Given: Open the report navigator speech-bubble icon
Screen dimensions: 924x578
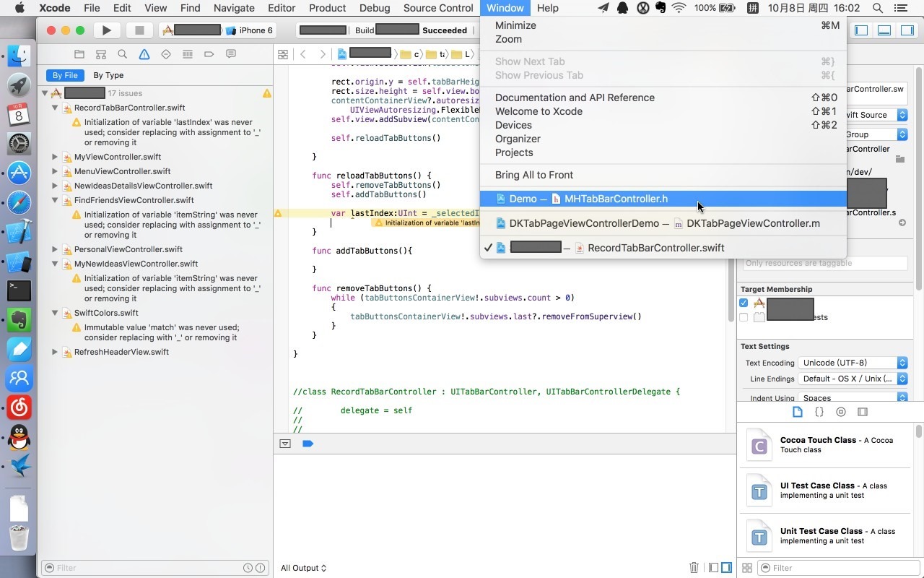Looking at the screenshot, I should 231,54.
